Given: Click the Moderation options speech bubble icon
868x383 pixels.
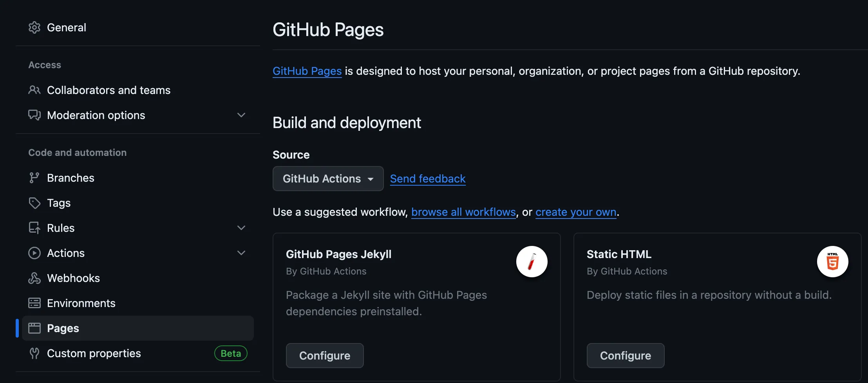Looking at the screenshot, I should [x=34, y=115].
